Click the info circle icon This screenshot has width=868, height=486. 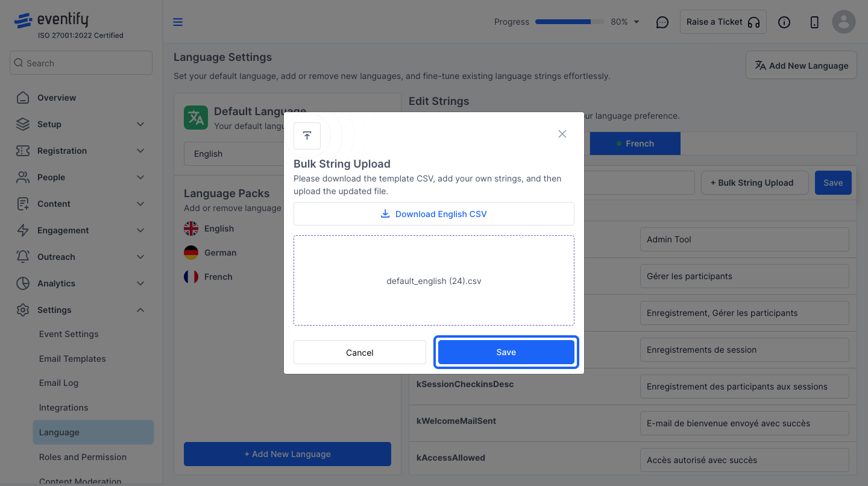(784, 22)
